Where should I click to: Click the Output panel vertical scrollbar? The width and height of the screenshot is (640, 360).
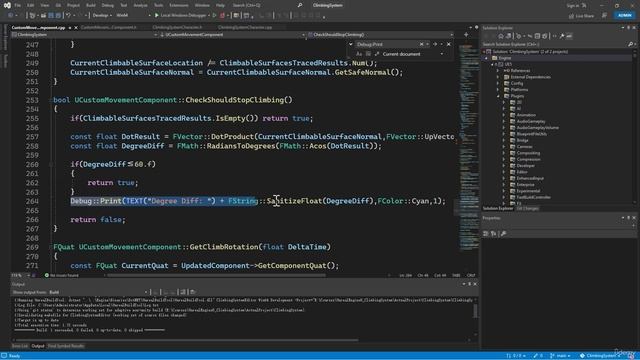[475, 311]
